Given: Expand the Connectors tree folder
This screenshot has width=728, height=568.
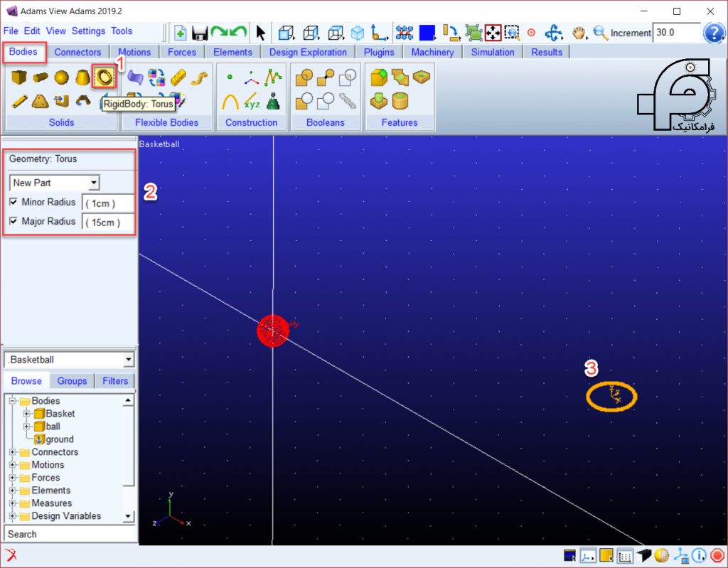Looking at the screenshot, I should click(13, 452).
